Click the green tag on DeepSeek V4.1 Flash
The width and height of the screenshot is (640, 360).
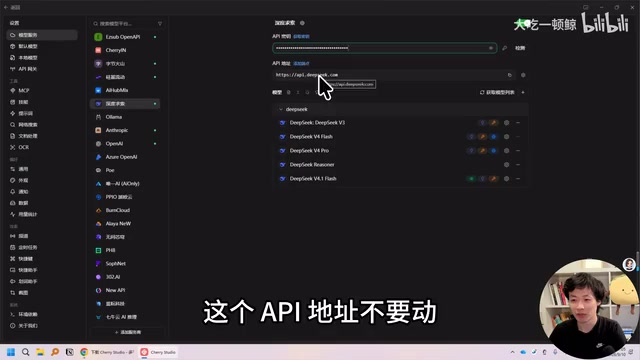tap(471, 179)
